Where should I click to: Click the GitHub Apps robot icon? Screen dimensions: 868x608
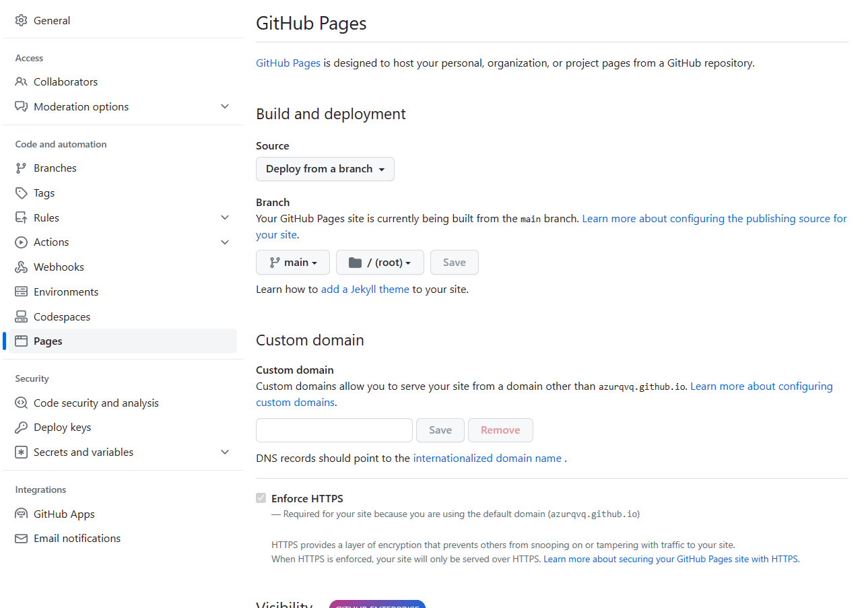point(21,514)
